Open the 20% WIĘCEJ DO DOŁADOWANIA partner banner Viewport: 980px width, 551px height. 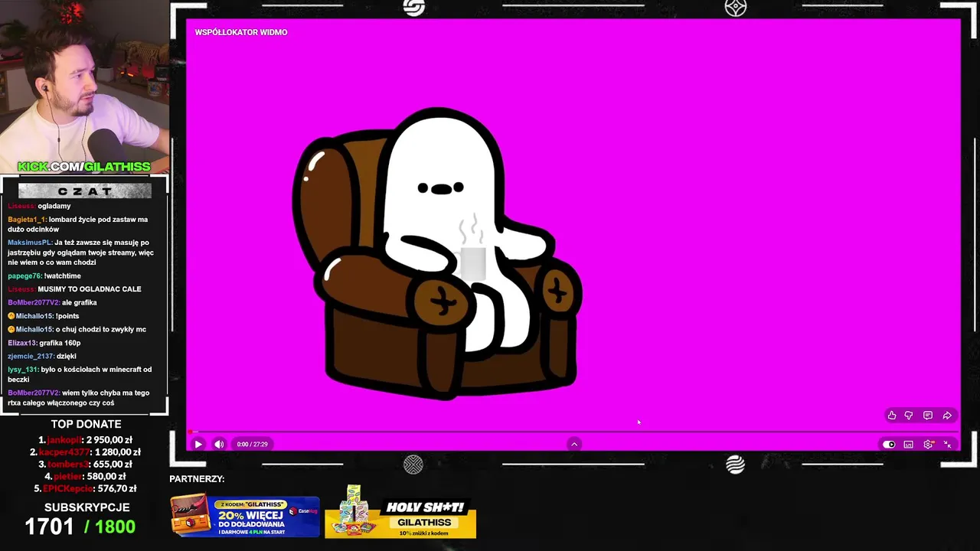click(245, 517)
